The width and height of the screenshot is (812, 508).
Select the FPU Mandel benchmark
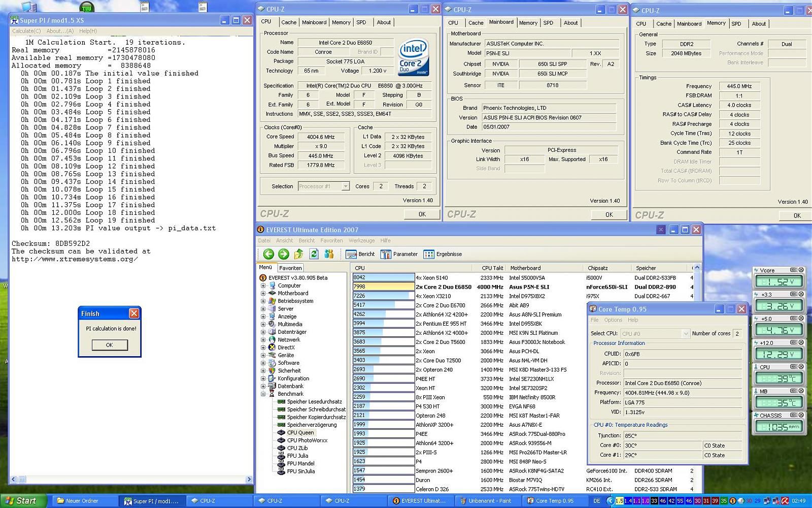(300, 463)
